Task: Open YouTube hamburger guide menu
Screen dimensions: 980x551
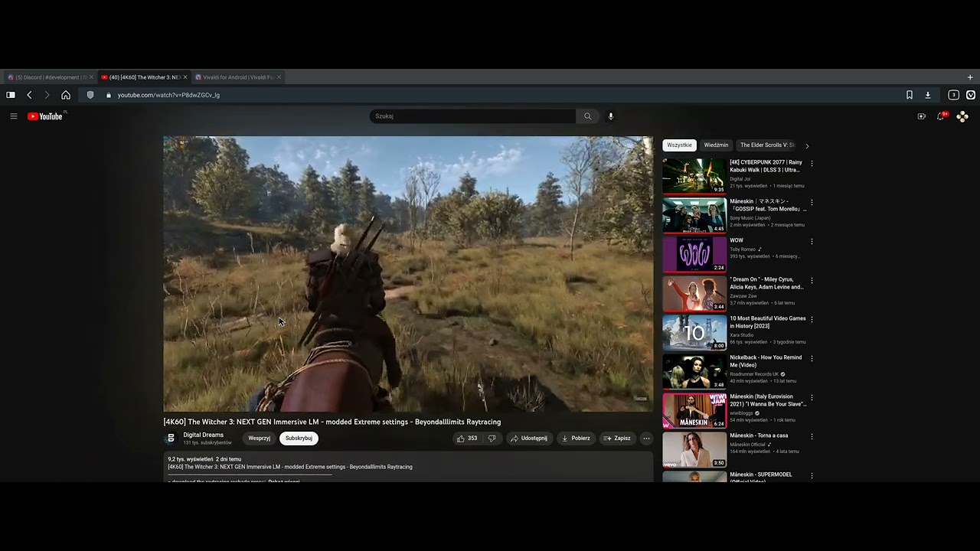Action: tap(14, 116)
